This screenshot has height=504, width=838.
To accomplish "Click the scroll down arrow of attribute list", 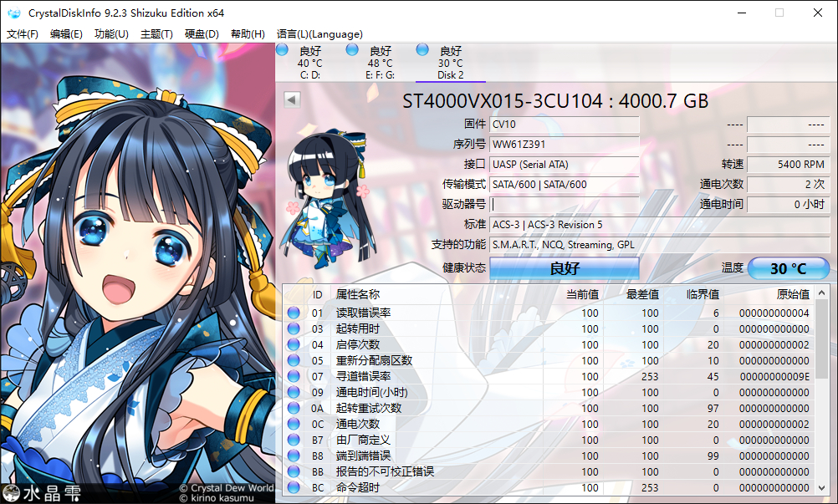I will click(x=822, y=488).
